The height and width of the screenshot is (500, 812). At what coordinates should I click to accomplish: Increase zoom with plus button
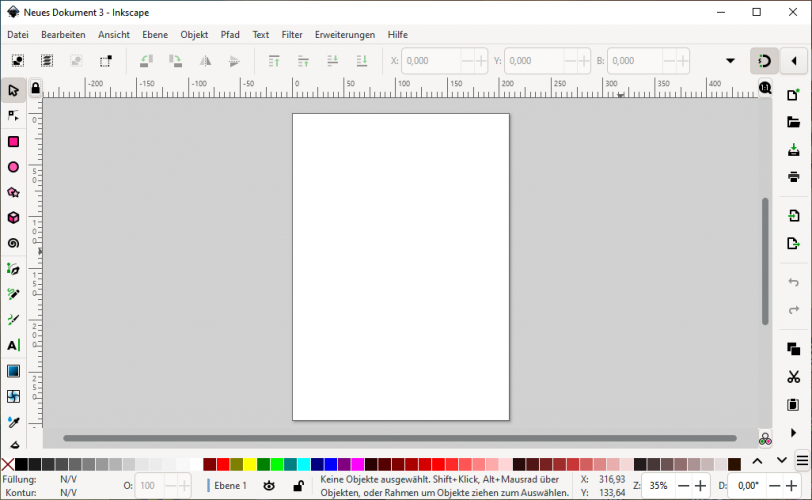(700, 486)
